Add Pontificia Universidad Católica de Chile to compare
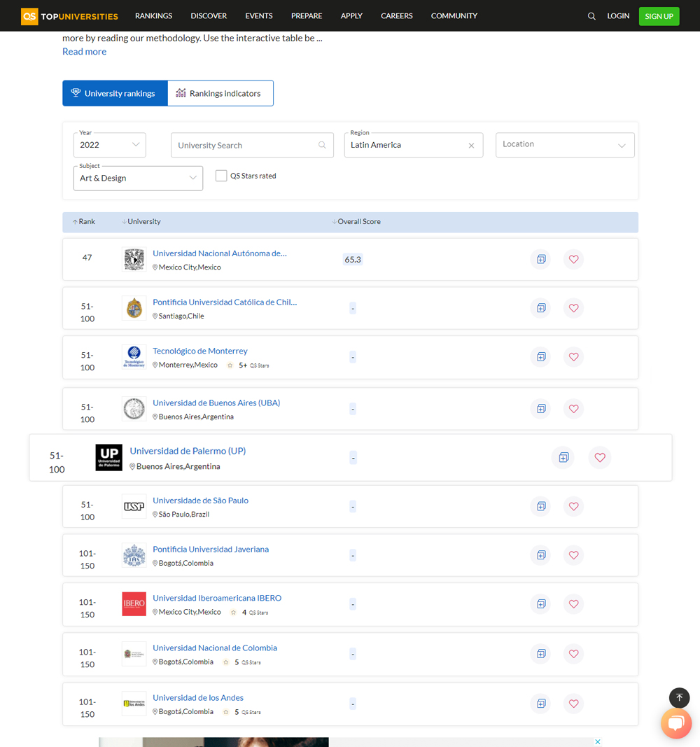Image resolution: width=700 pixels, height=747 pixels. click(541, 308)
